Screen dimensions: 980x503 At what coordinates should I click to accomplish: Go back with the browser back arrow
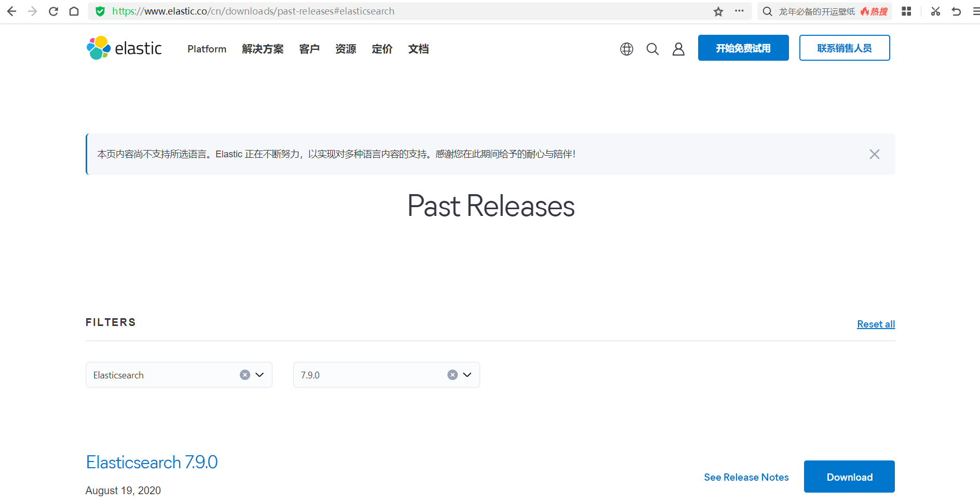click(x=11, y=11)
